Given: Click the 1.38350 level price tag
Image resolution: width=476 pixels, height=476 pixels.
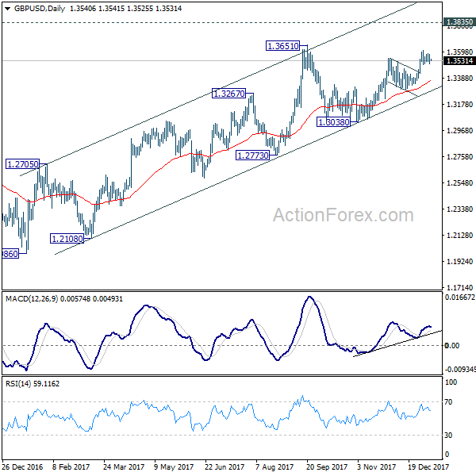Looking at the screenshot, I should pos(459,22).
